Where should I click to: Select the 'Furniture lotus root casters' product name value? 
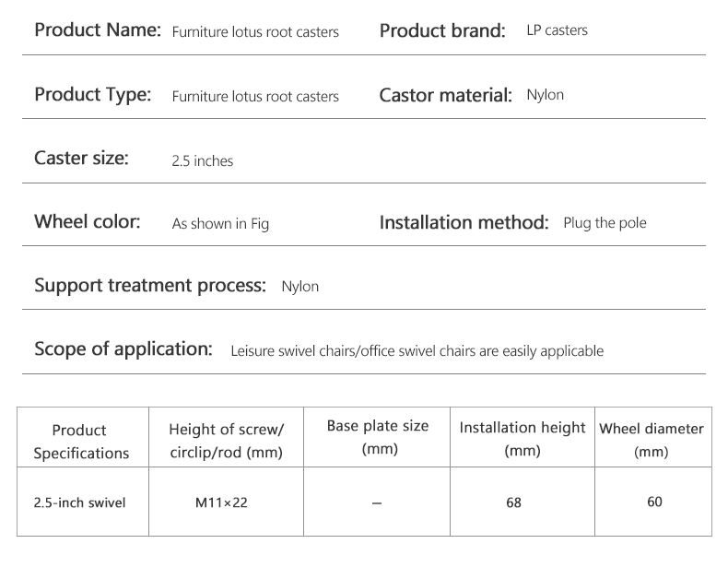[255, 32]
